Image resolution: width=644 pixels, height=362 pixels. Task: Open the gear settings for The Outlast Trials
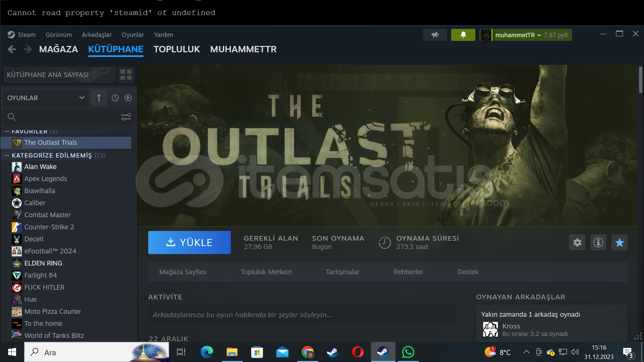click(577, 242)
